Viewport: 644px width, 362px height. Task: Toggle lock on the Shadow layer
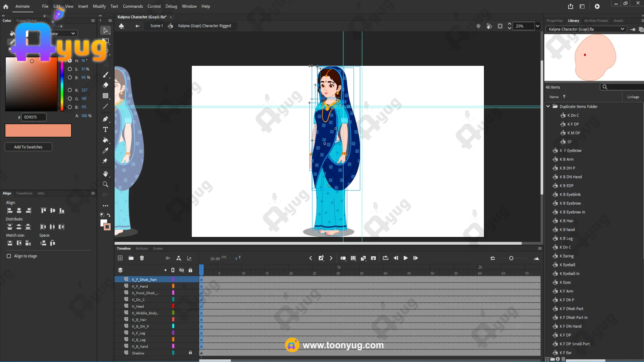pos(190,353)
